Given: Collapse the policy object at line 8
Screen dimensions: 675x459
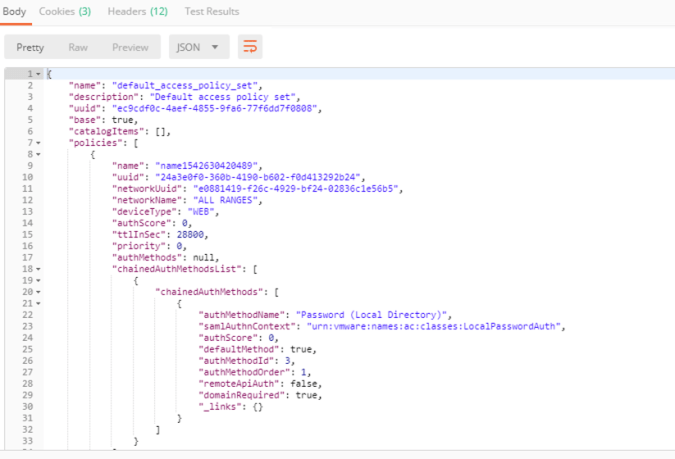Looking at the screenshot, I should pyautogui.click(x=38, y=154).
